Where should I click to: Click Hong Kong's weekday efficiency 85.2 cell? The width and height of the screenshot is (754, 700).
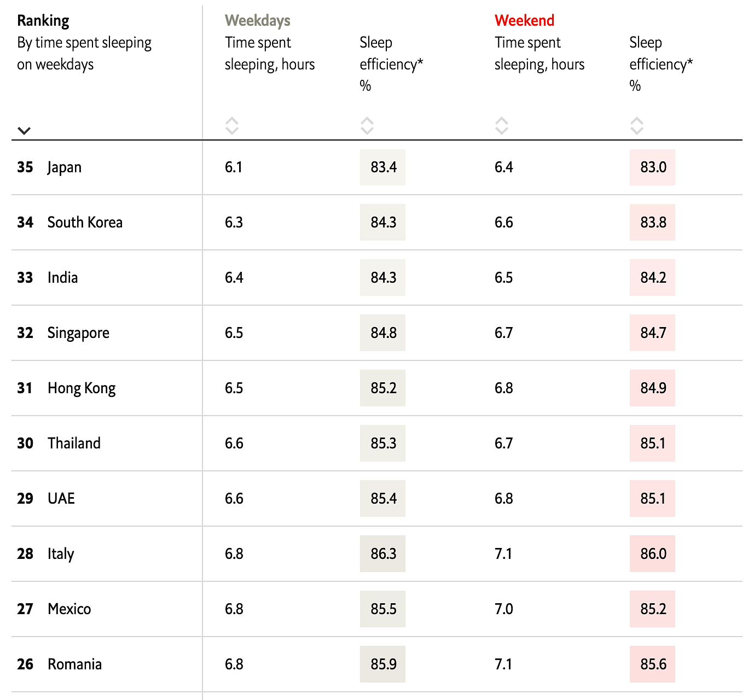click(383, 388)
